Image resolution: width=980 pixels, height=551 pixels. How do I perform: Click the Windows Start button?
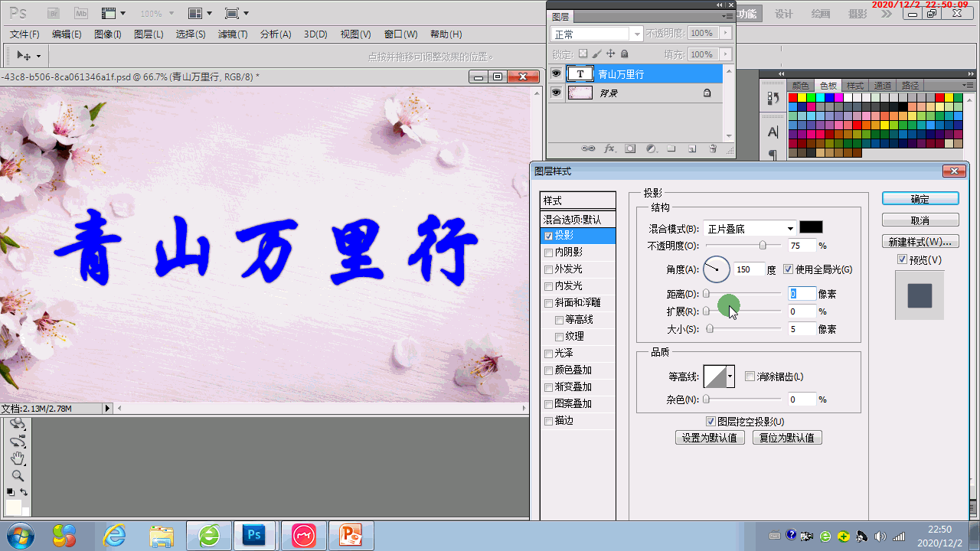coord(19,536)
